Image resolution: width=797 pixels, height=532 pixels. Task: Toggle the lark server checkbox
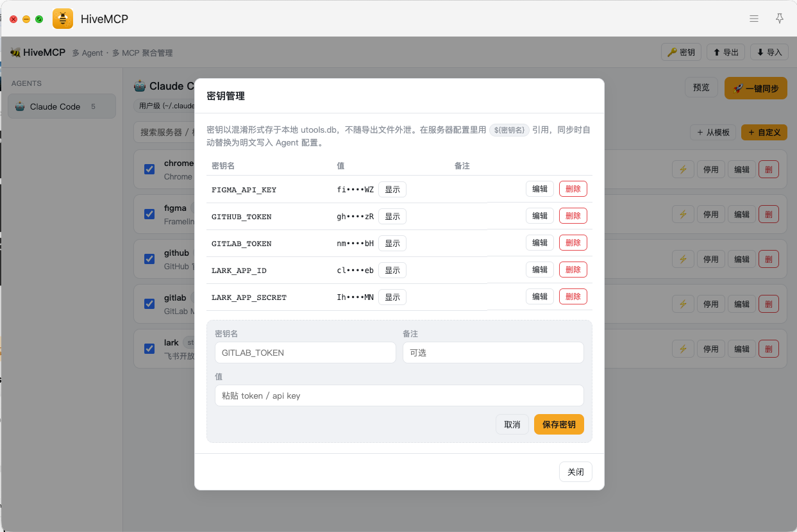[x=149, y=349]
